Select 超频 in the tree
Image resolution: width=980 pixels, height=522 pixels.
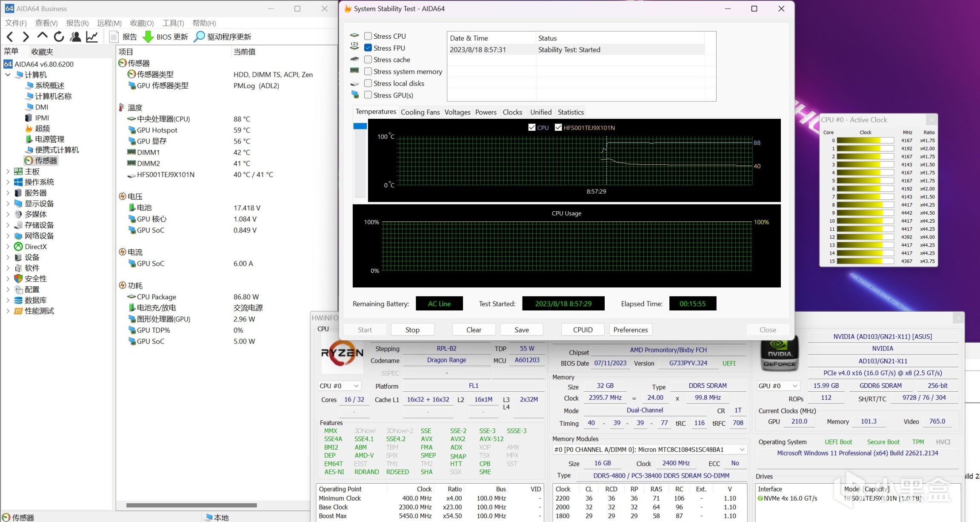tap(42, 129)
